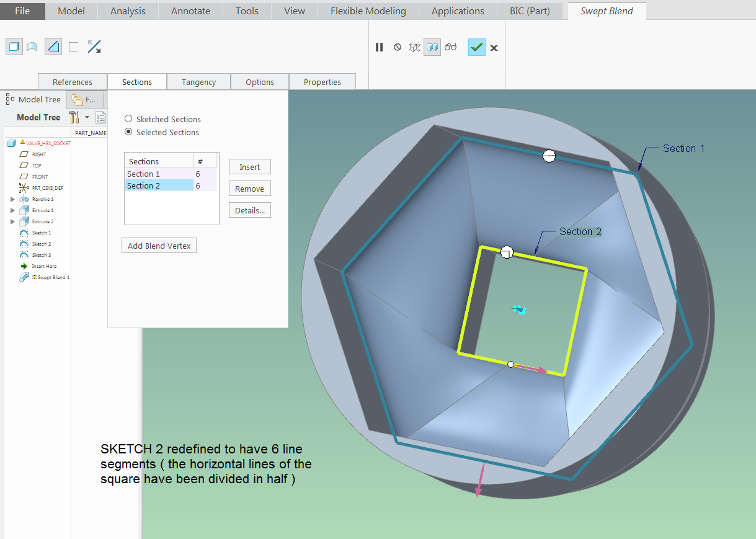Toggle the remove material icon
This screenshot has height=539, width=756.
(x=53, y=47)
